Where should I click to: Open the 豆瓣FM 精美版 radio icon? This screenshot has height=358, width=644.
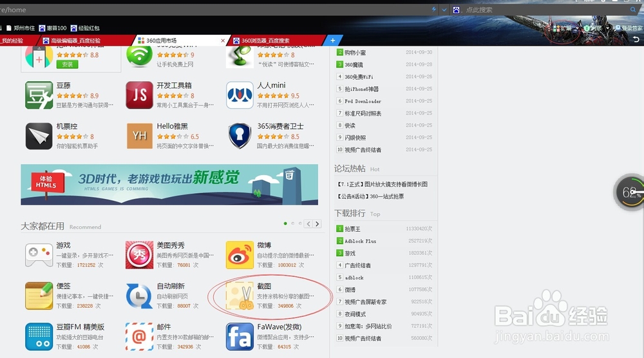tap(39, 337)
